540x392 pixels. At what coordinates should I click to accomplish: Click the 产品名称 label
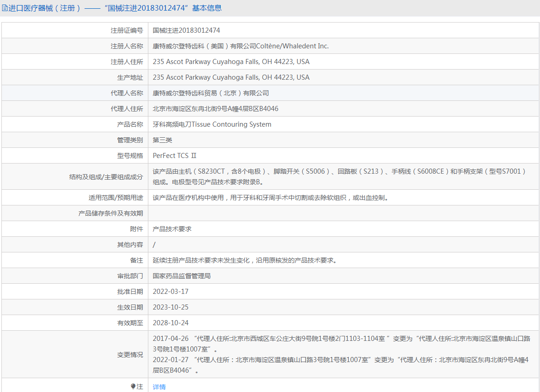130,124
